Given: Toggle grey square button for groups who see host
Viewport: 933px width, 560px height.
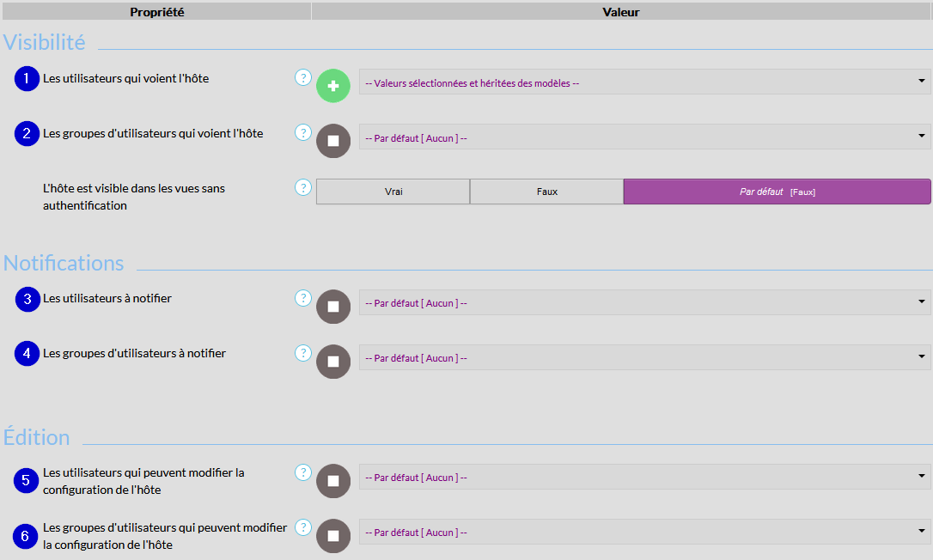Looking at the screenshot, I should (x=333, y=141).
